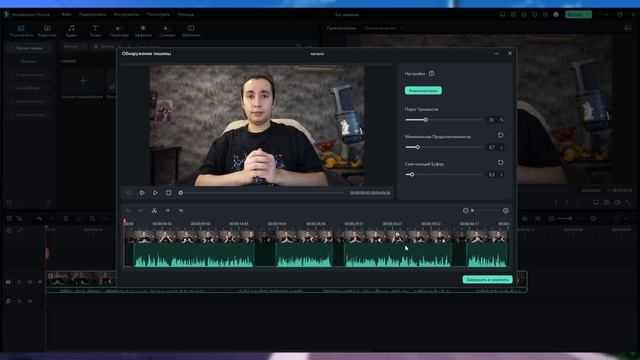This screenshot has height=360, width=640.
Task: Click the plus import media tile
Action: point(83,81)
